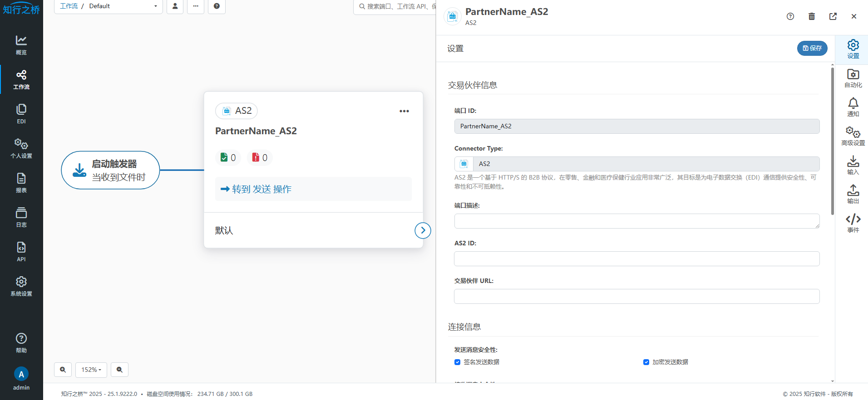Screen dimensions: 868x400
Task: Open the AS2 connector three-dot menu
Action: pos(404,111)
